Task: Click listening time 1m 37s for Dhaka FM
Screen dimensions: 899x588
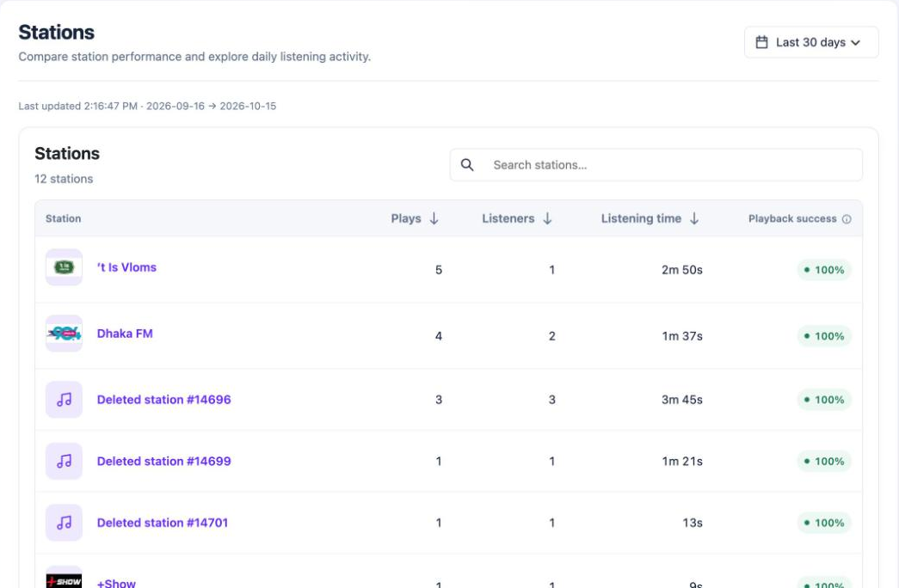Action: (x=682, y=336)
